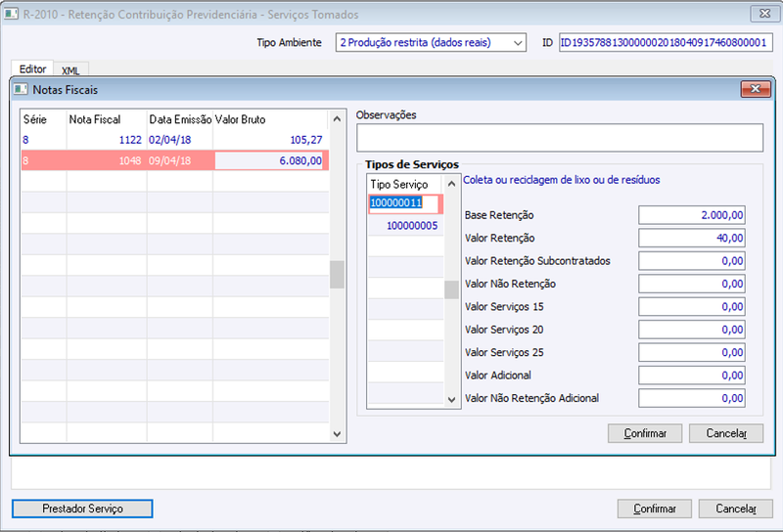
Task: Click the Tipo Serviço column header
Action: coord(405,184)
